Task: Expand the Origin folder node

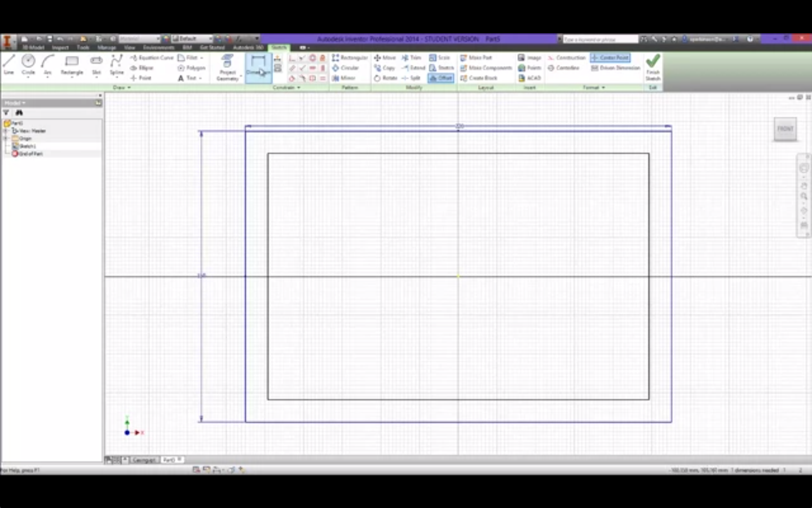Action: [6, 138]
